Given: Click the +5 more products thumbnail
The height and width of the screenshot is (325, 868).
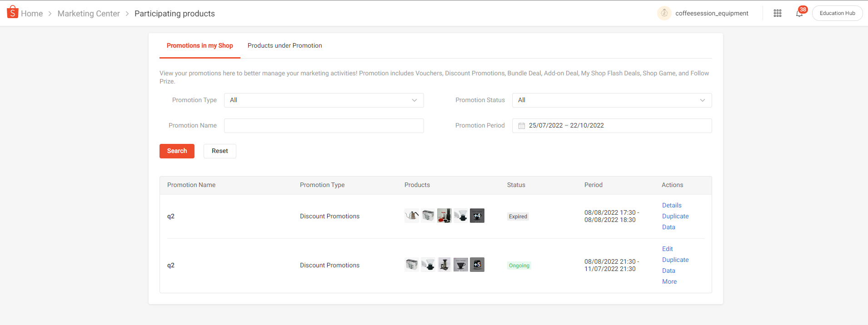Looking at the screenshot, I should point(477,265).
